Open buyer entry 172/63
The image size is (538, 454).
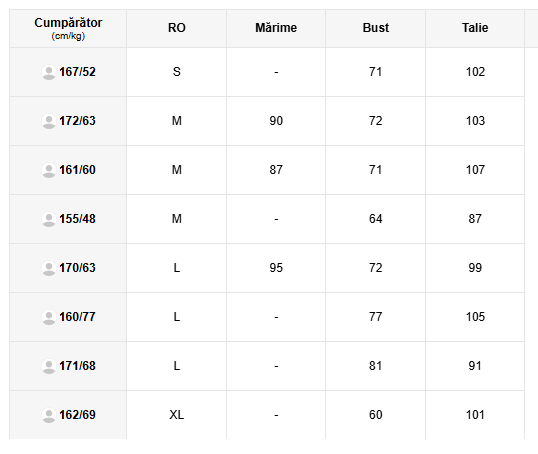(77, 121)
